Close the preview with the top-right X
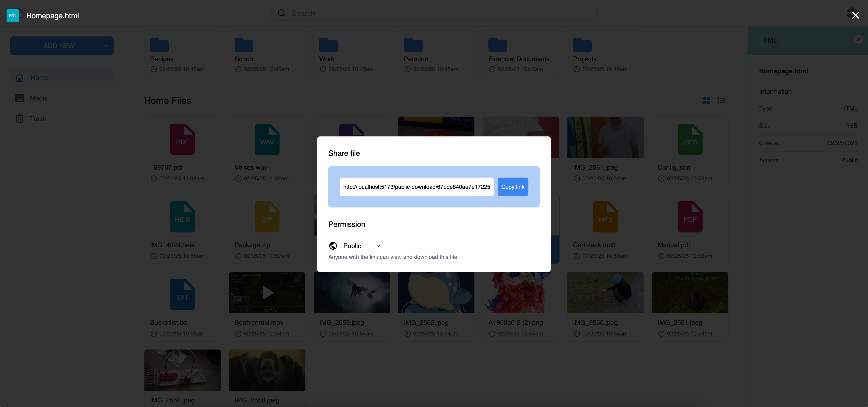Viewport: 868px width, 407px height. pos(855,15)
